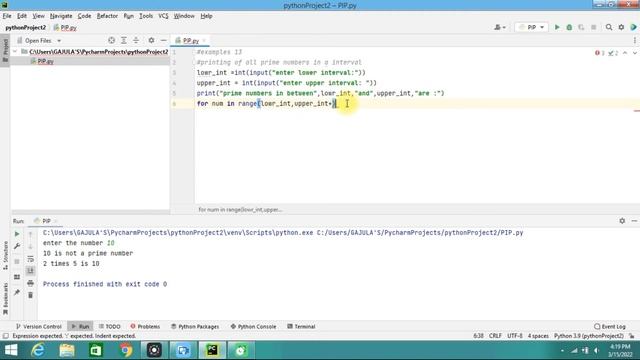Pin the Run tab with pin icon
Image resolution: width=640 pixels, height=360 pixels.
17,292
